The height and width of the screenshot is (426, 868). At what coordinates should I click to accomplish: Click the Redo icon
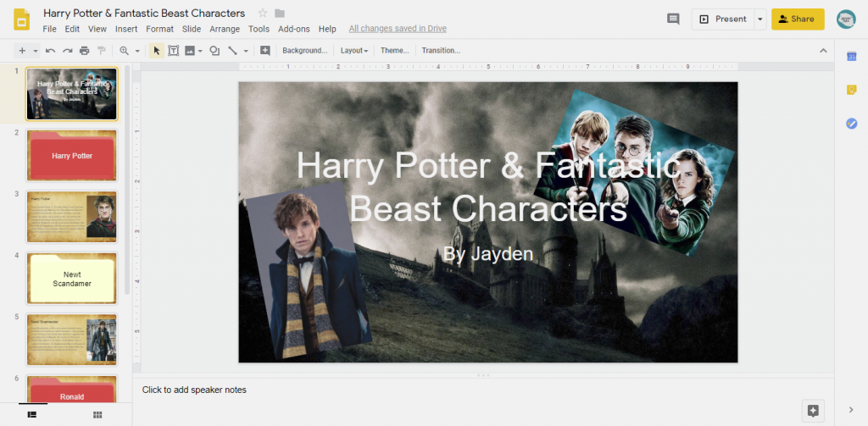pyautogui.click(x=68, y=51)
